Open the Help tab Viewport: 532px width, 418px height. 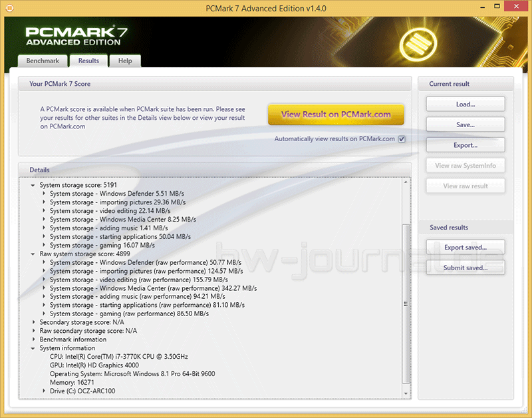[x=124, y=61]
